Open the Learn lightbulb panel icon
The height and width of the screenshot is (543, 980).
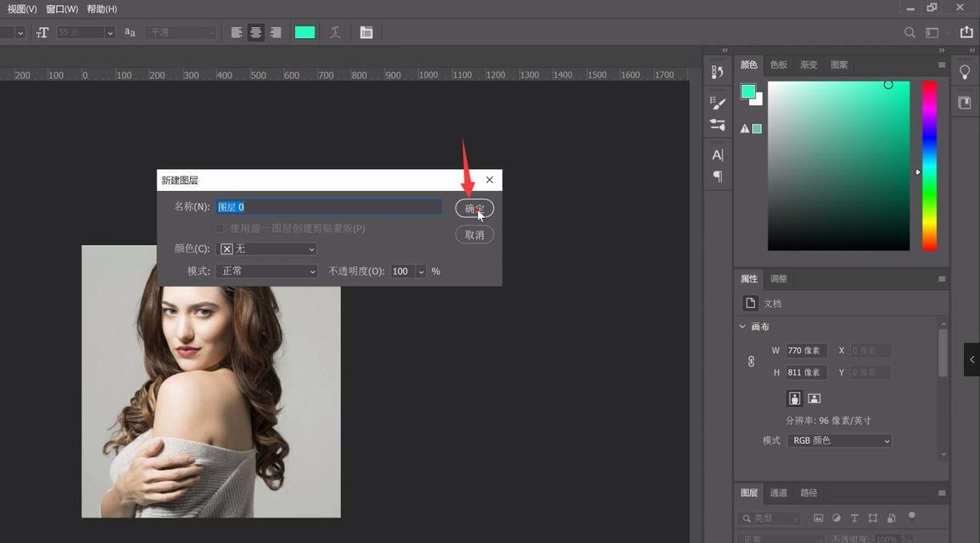965,72
